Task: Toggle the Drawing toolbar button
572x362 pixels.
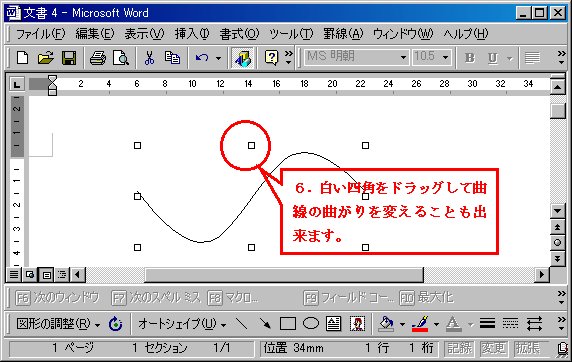Action: pos(243,58)
